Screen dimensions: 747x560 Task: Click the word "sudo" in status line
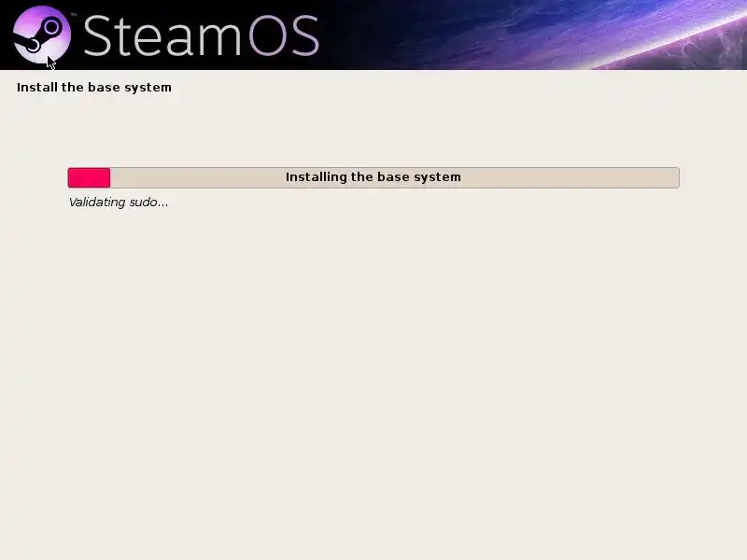coord(144,203)
